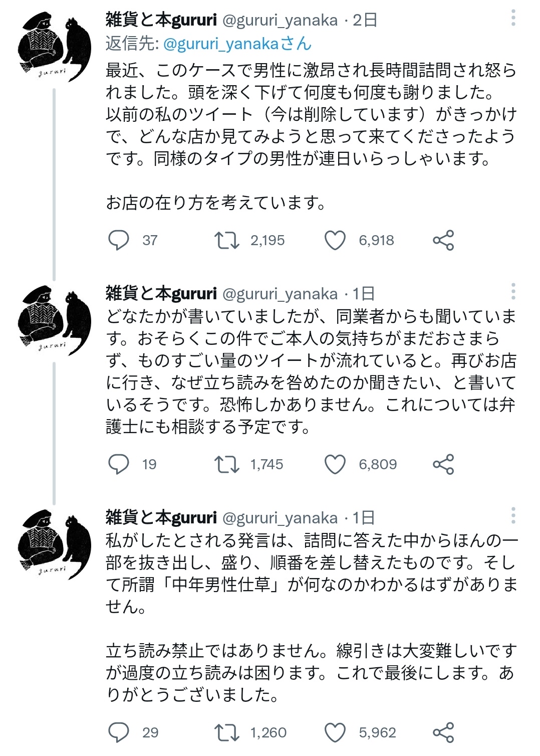Like the tweet with 5,962 likes
The height and width of the screenshot is (756, 540).
[x=335, y=733]
